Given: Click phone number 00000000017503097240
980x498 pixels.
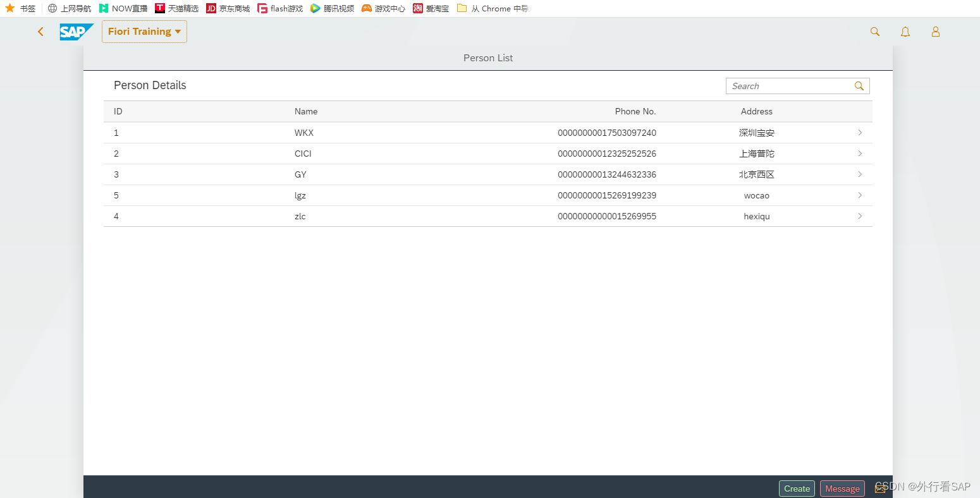Looking at the screenshot, I should 607,133.
